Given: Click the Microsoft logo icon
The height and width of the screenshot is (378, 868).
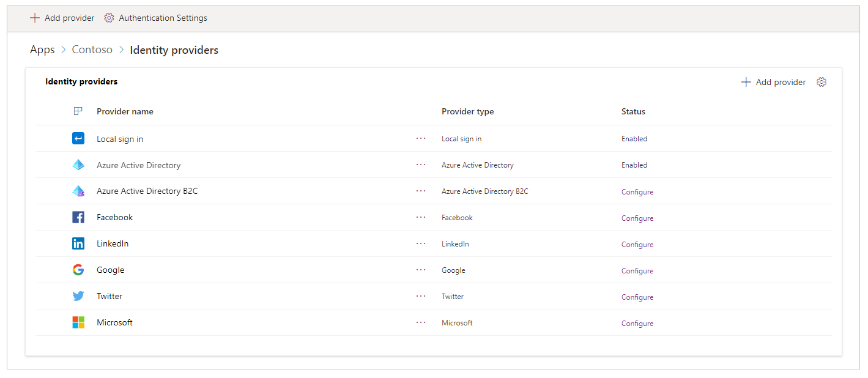Looking at the screenshot, I should coord(78,322).
